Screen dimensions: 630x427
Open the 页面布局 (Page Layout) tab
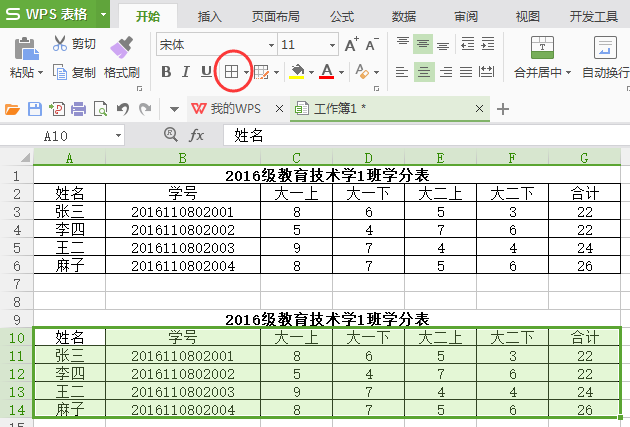pyautogui.click(x=277, y=16)
